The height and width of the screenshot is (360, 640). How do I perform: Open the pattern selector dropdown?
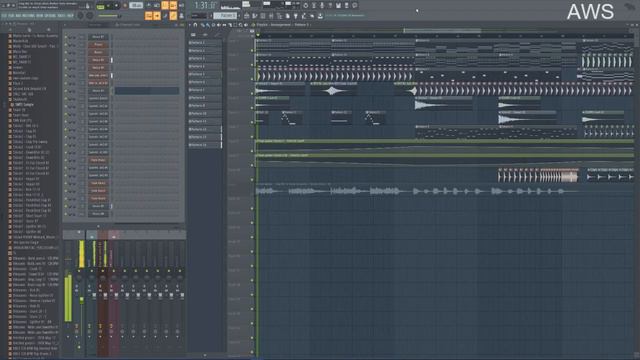(225, 16)
